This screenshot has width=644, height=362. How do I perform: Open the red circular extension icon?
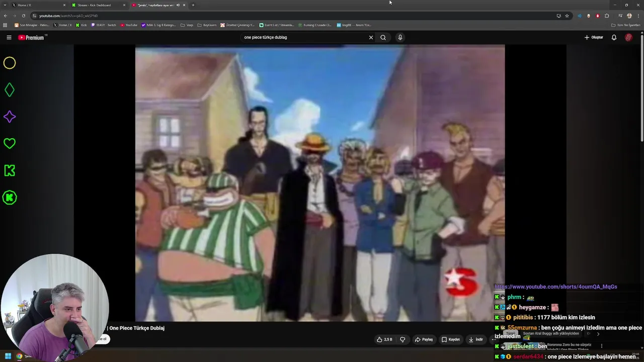[598, 16]
